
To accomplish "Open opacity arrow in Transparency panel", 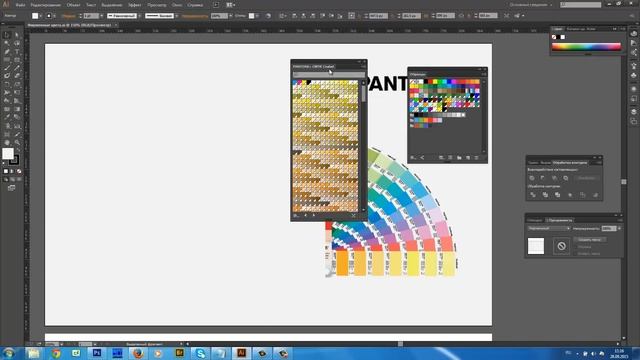I will (619, 229).
